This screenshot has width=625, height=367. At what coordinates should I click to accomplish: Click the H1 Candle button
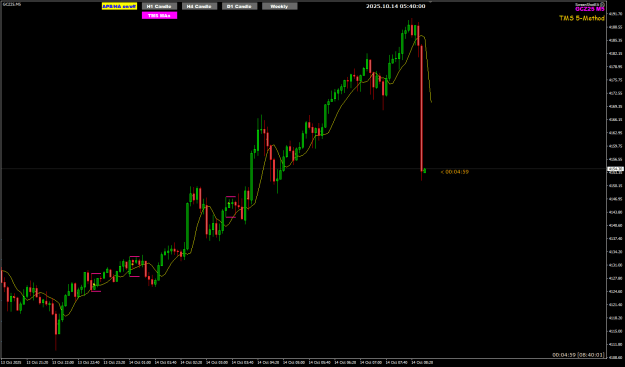159,6
